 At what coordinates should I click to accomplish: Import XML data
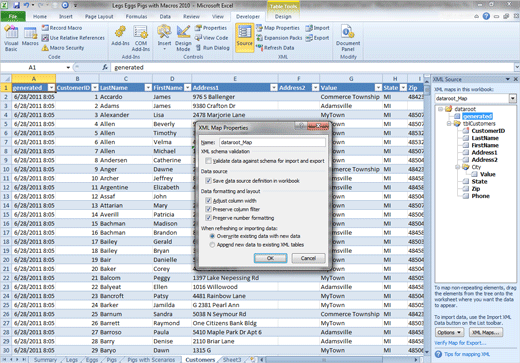(317, 28)
